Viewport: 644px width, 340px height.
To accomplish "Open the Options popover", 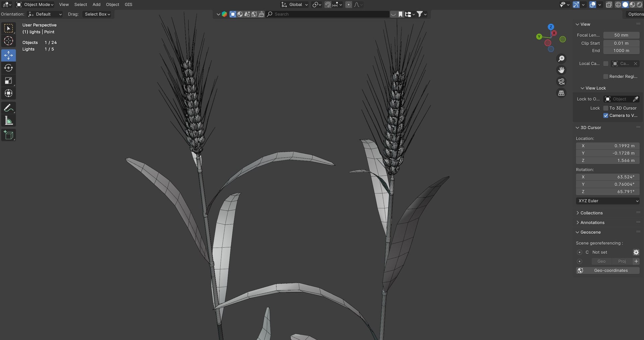I will click(636, 14).
